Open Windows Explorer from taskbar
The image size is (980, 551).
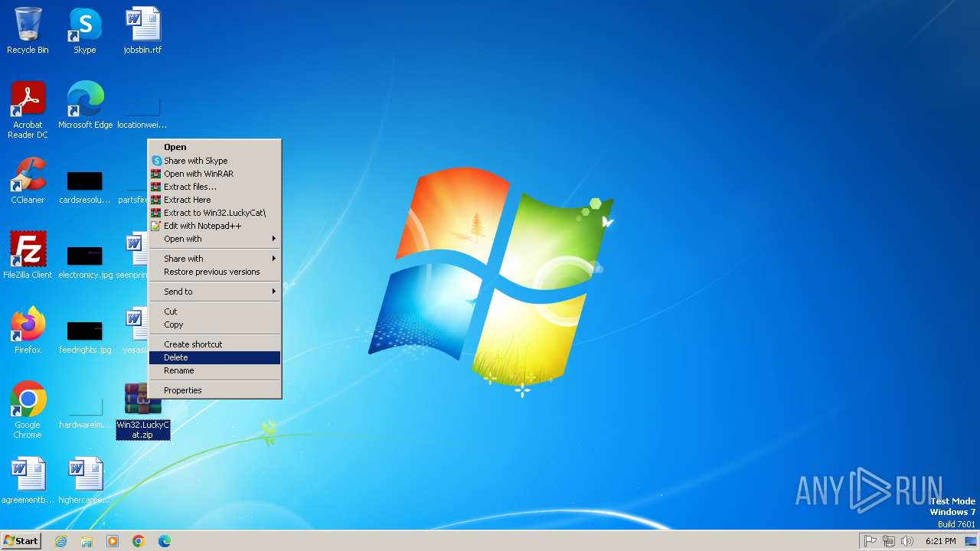87,541
